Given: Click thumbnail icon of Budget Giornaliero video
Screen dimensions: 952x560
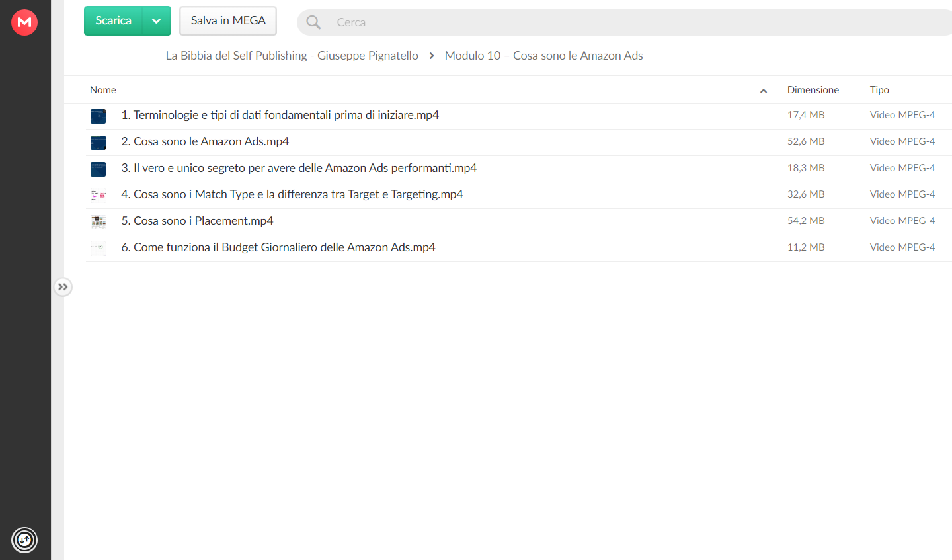Looking at the screenshot, I should click(x=98, y=248).
